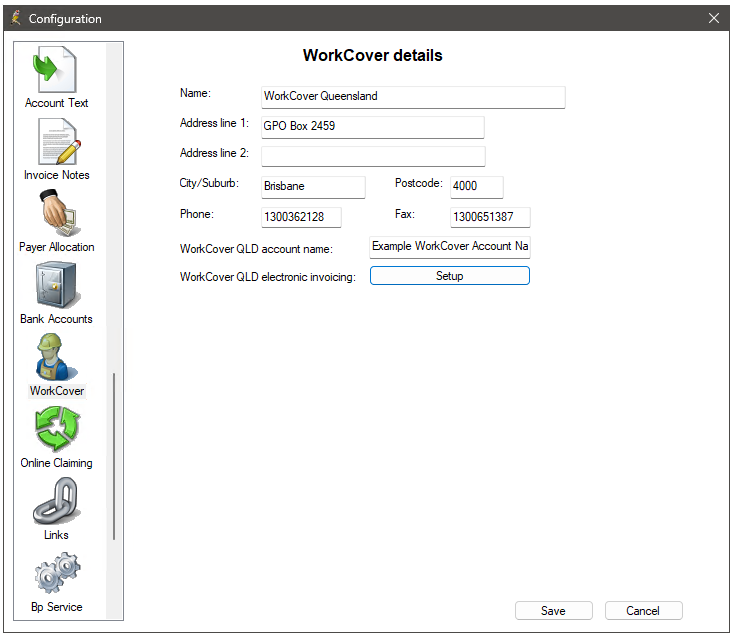The height and width of the screenshot is (638, 735).
Task: Edit the WorkCover QLD account name field
Action: tap(450, 247)
